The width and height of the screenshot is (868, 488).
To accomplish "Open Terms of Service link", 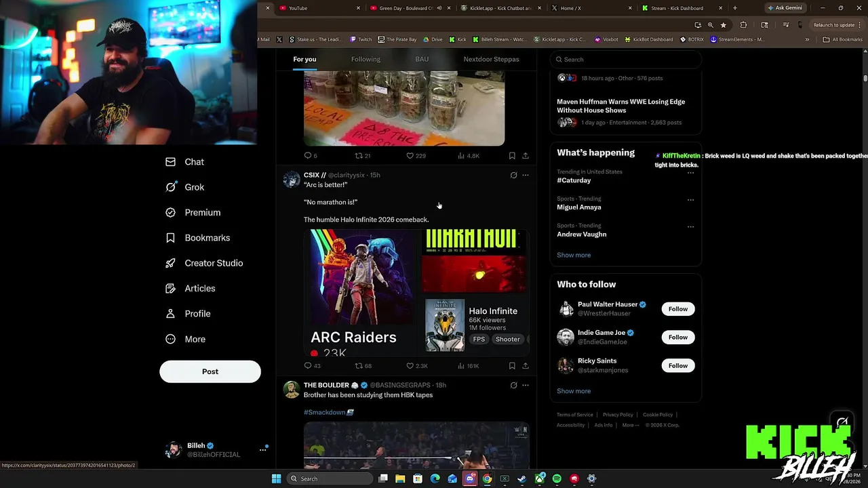I will click(x=574, y=415).
